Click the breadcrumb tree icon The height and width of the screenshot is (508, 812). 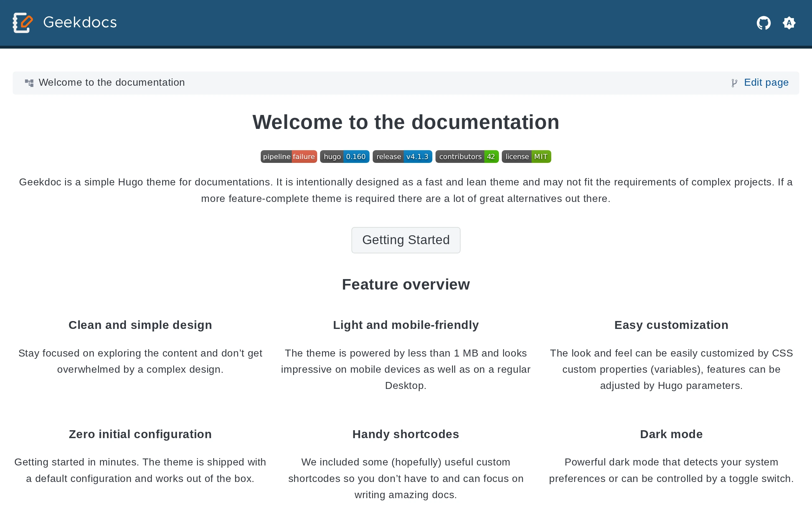pyautogui.click(x=29, y=83)
